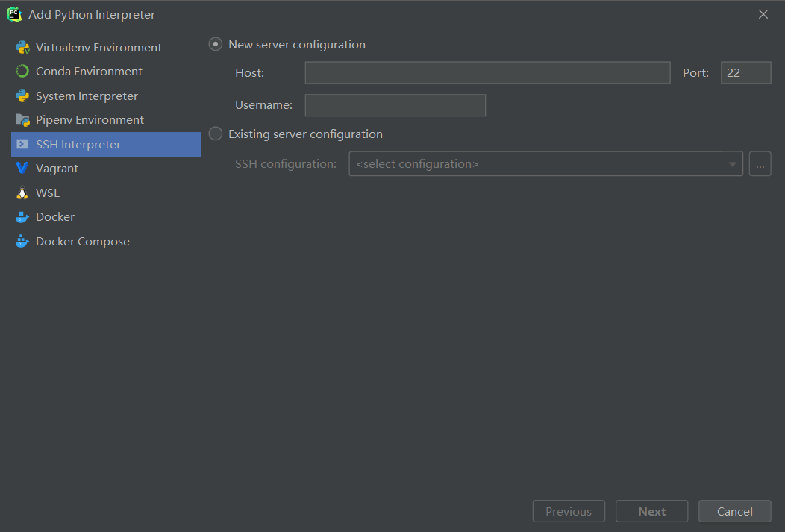The image size is (785, 532).
Task: Click the WSL penguin icon
Action: (22, 193)
